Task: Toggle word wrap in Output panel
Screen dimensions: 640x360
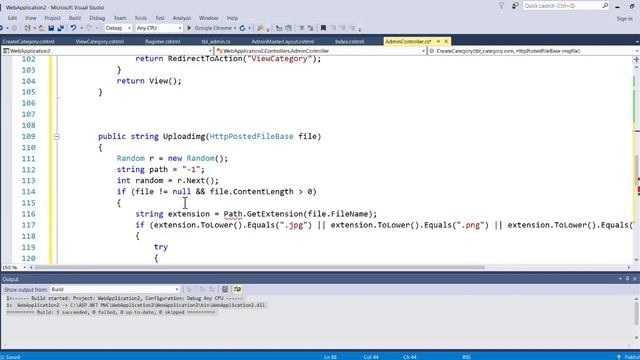Action: pos(237,289)
